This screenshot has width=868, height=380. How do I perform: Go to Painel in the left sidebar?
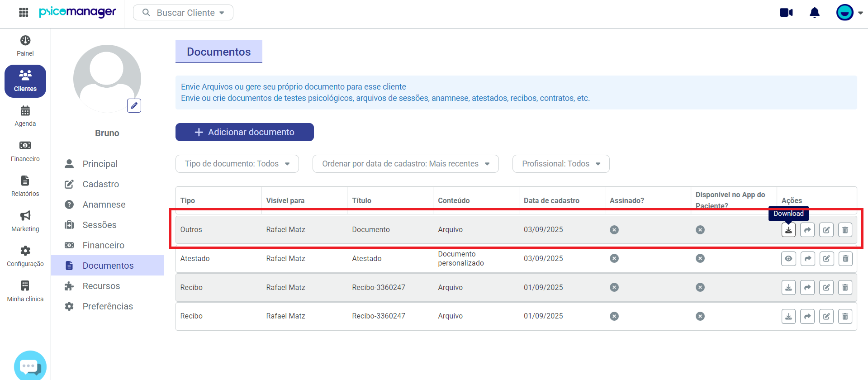coord(25,46)
